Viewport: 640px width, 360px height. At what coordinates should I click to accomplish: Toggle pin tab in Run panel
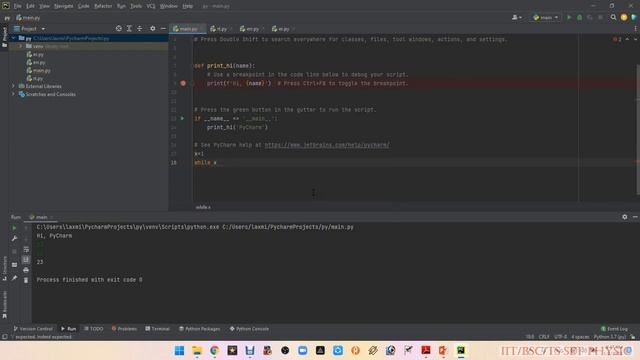[x=14, y=278]
